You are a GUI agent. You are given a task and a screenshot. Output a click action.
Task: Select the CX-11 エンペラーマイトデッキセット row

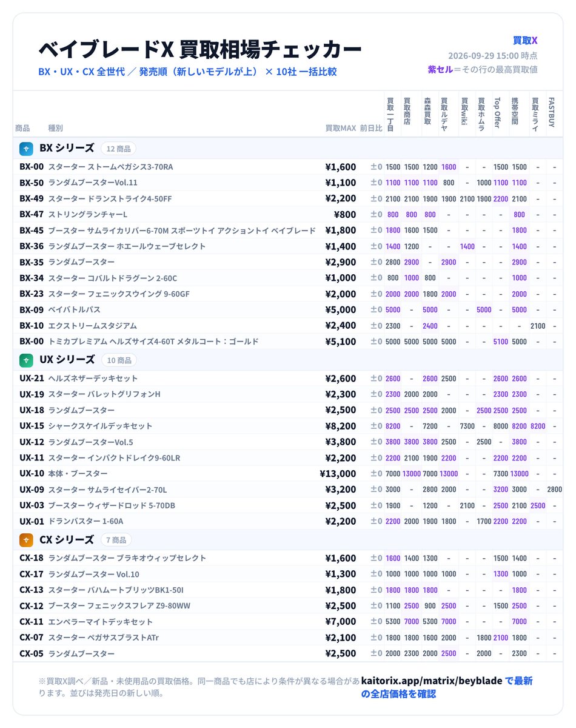(x=288, y=622)
